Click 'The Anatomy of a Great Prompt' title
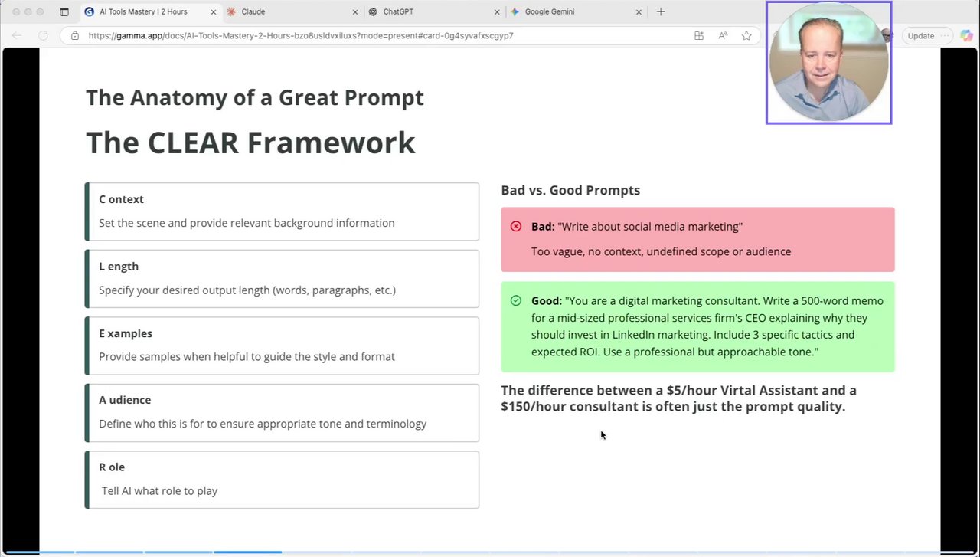Image resolution: width=980 pixels, height=557 pixels. 255,97
